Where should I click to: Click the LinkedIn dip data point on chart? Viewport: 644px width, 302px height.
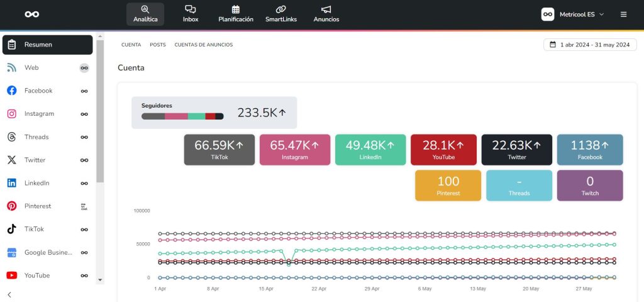[x=289, y=265]
